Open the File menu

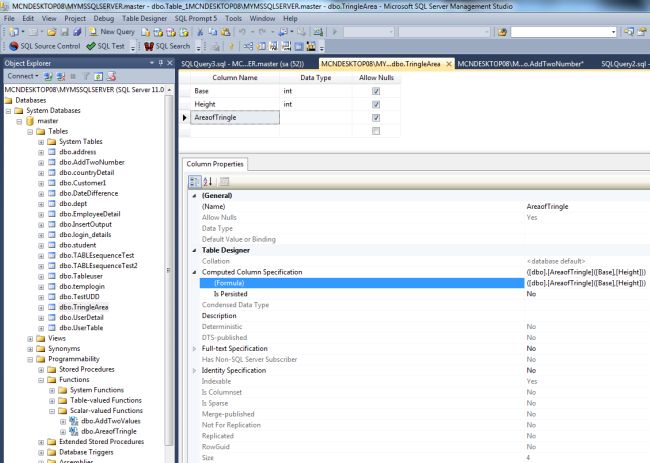point(9,19)
